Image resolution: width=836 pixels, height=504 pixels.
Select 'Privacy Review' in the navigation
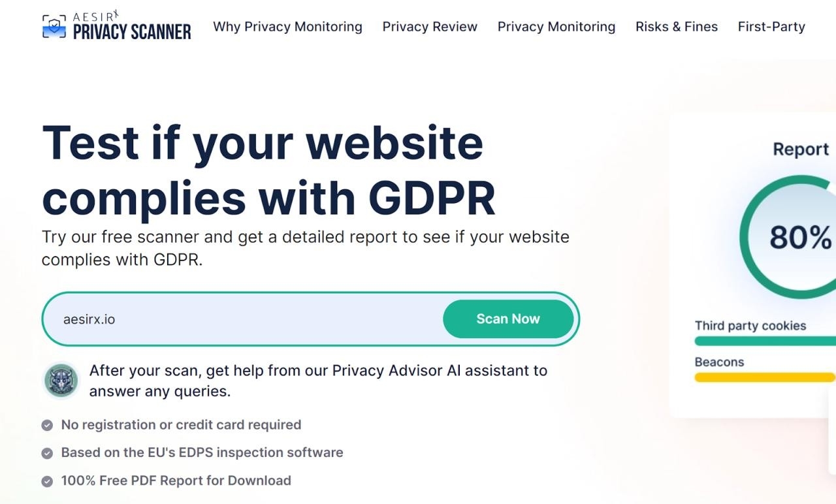tap(430, 27)
